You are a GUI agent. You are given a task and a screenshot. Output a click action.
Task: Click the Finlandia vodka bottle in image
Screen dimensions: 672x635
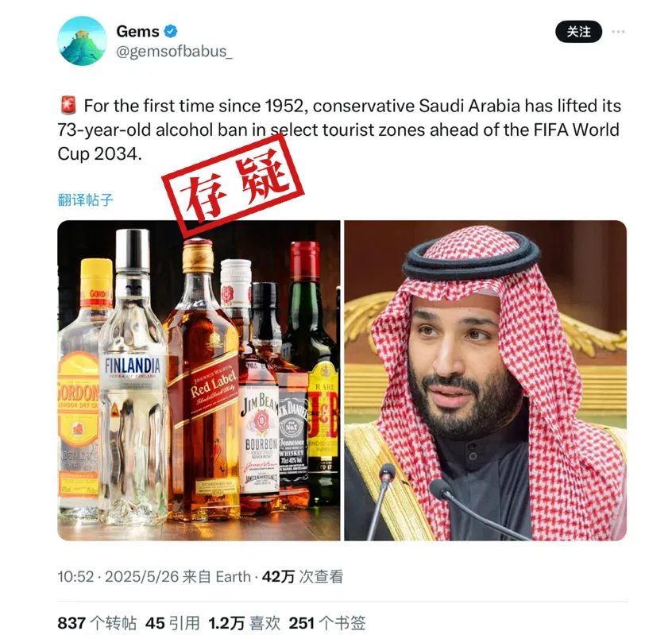[x=133, y=378]
